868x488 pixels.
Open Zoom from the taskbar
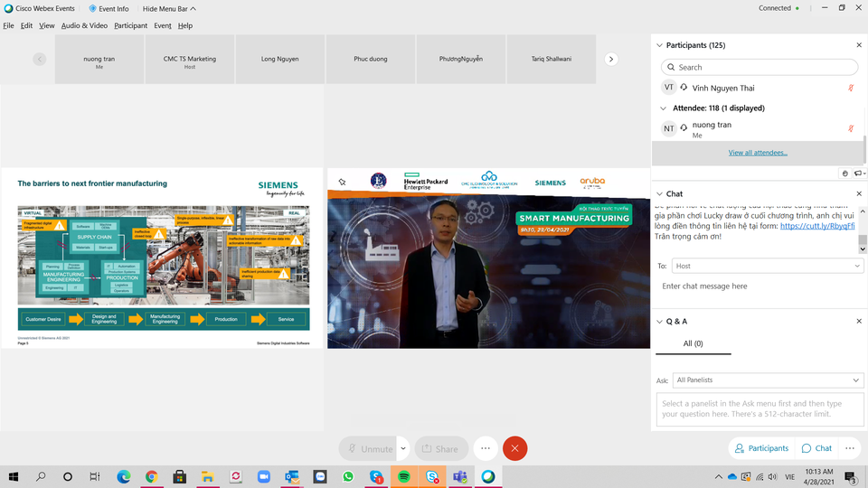[x=263, y=476]
